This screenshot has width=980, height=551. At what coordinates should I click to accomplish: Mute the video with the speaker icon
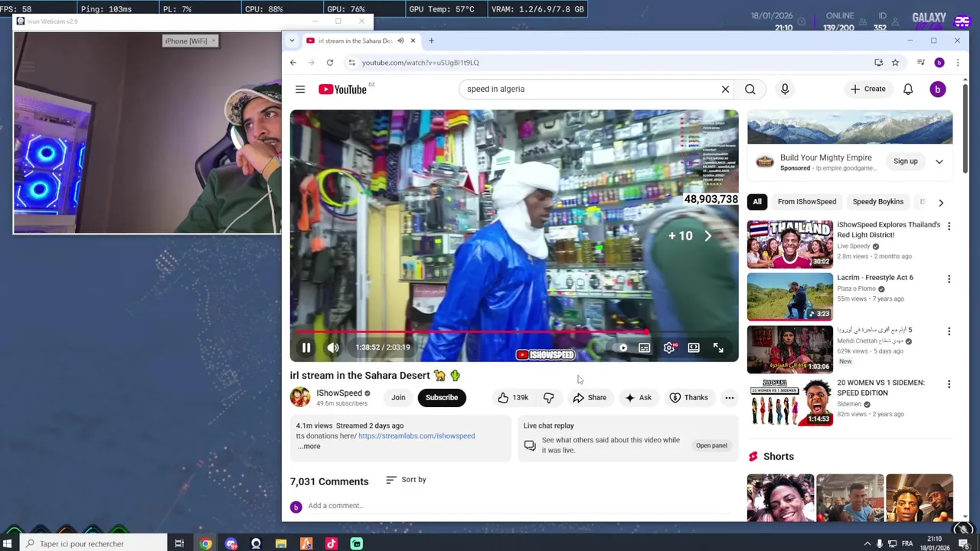[333, 347]
